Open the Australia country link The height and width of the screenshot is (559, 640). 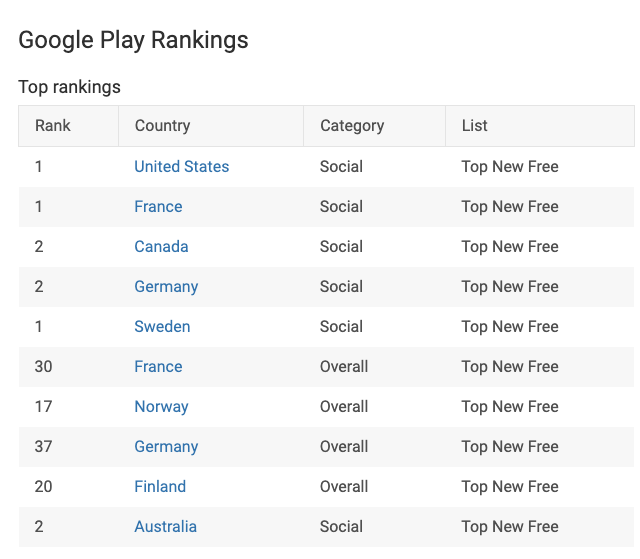(x=165, y=527)
